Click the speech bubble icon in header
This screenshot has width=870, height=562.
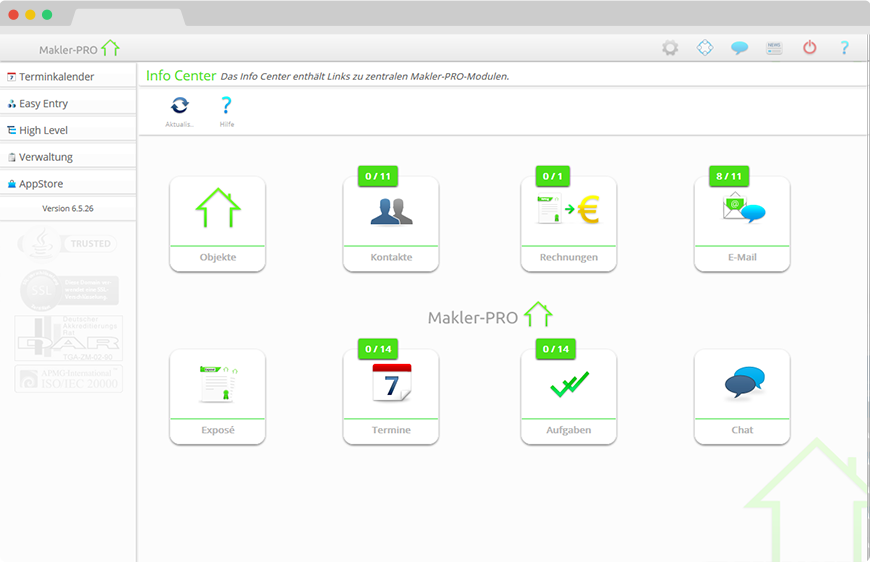click(x=739, y=48)
